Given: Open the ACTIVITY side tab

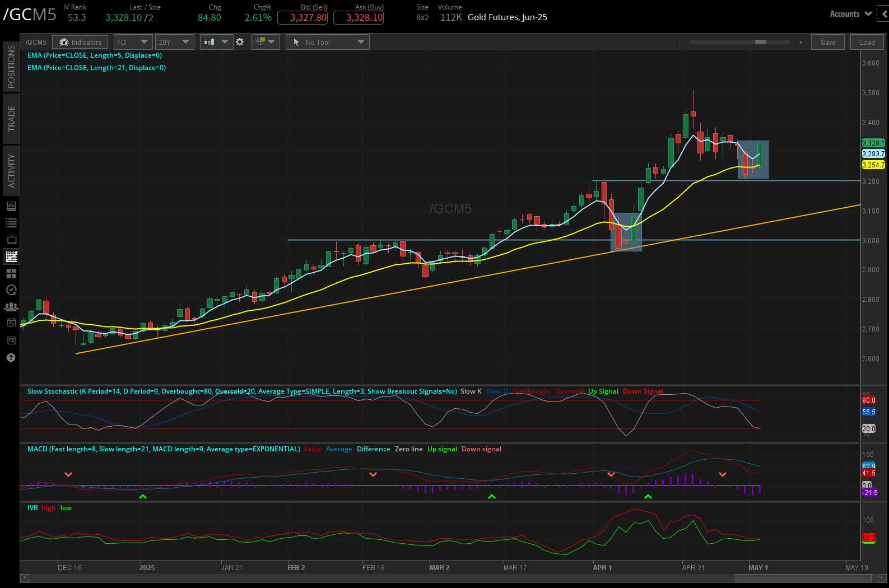Looking at the screenshot, I should pyautogui.click(x=11, y=171).
